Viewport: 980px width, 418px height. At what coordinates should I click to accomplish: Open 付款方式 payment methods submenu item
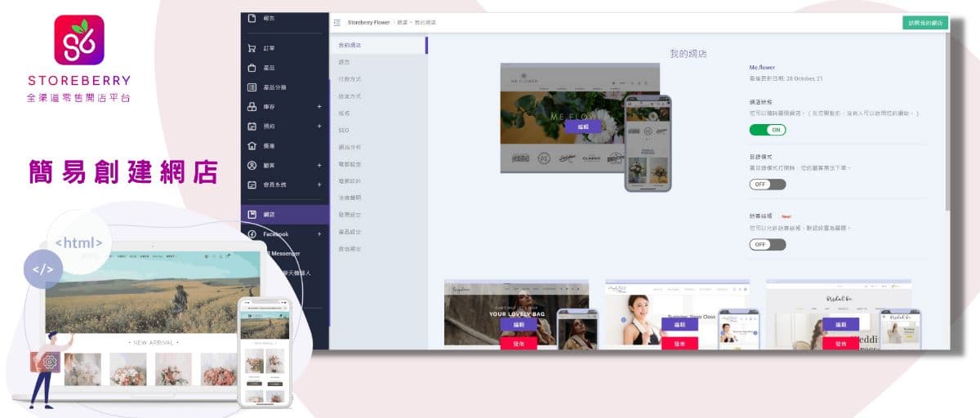[350, 79]
